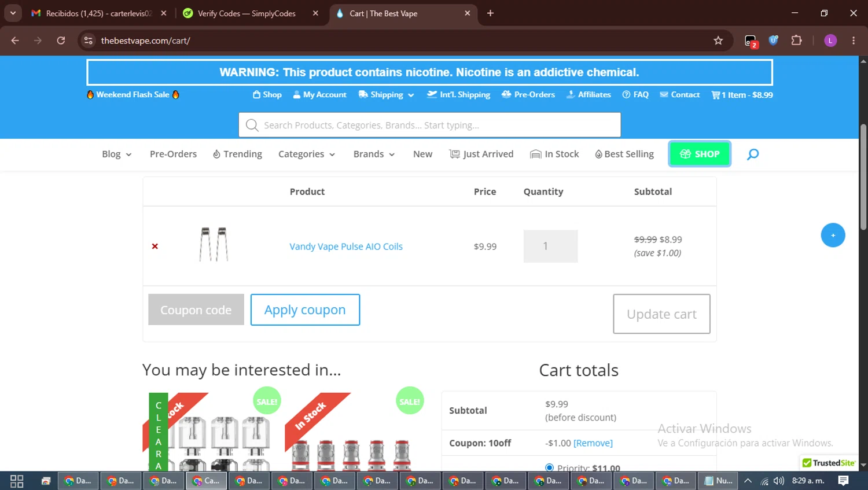
Task: Click the Coupon code input field
Action: click(x=196, y=310)
